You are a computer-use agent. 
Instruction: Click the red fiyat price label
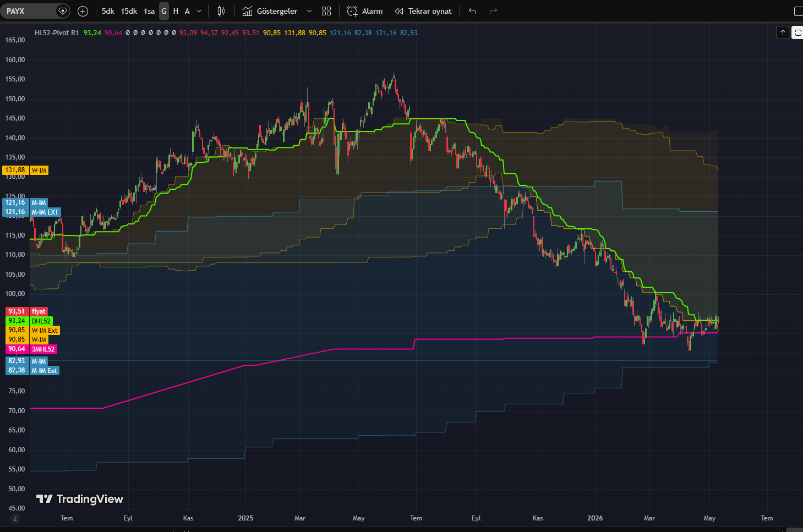26,311
